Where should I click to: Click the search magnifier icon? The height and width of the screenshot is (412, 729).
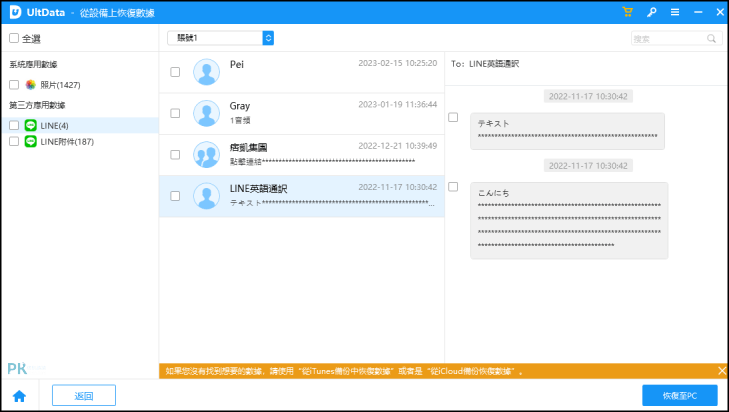pos(711,39)
